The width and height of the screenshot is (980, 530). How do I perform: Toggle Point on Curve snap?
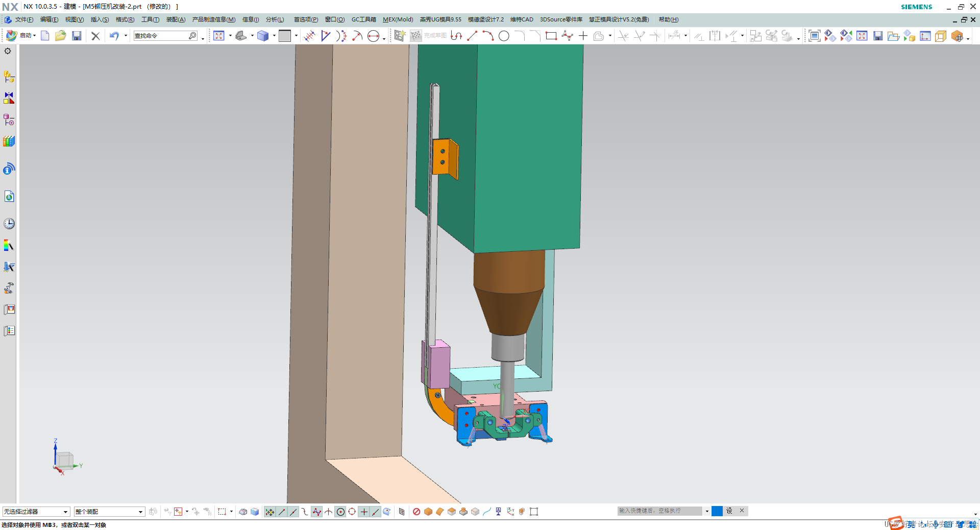tap(376, 512)
